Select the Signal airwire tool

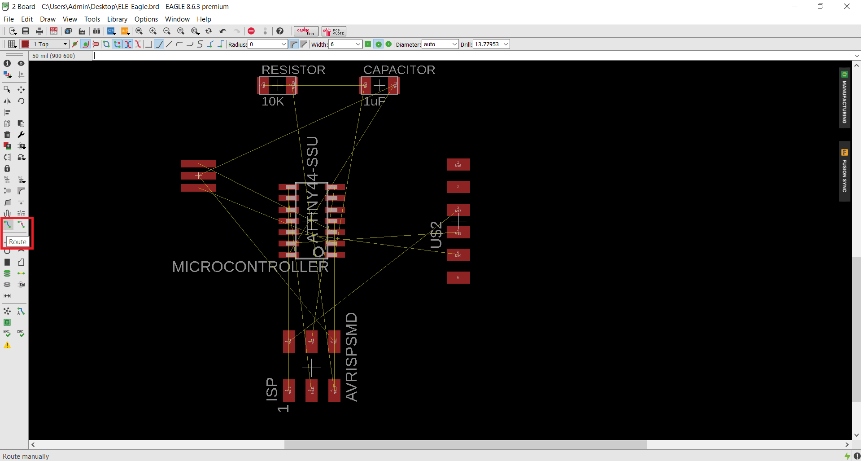point(21,273)
